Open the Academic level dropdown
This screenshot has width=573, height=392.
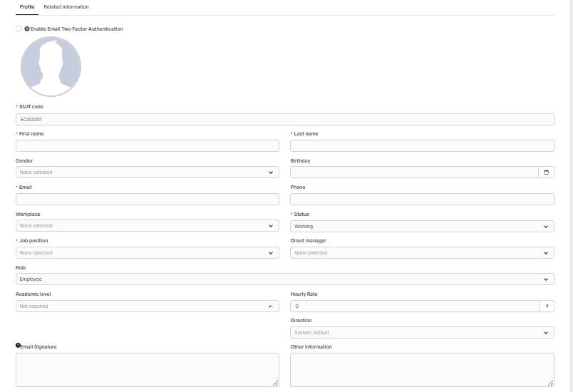pos(147,306)
